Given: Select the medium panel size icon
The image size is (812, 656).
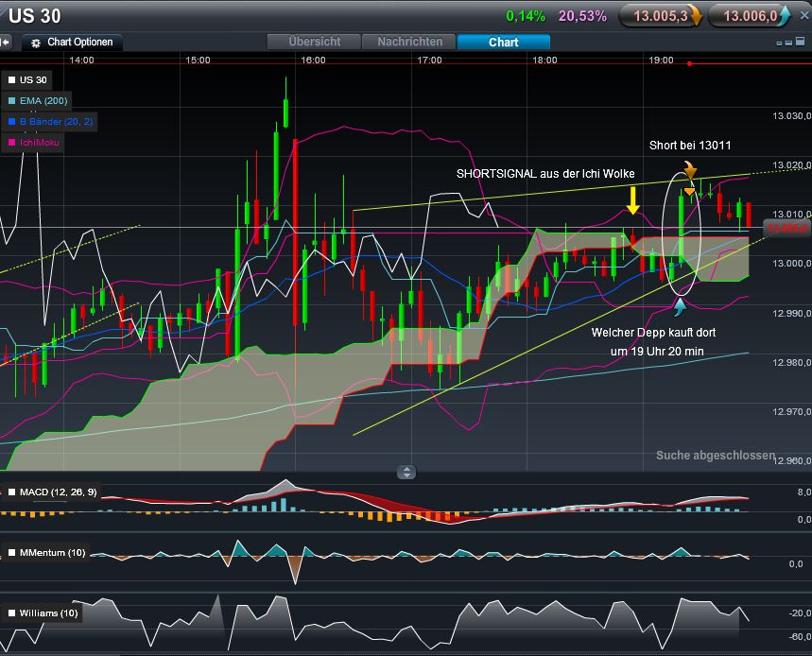Looking at the screenshot, I should tap(788, 43).
